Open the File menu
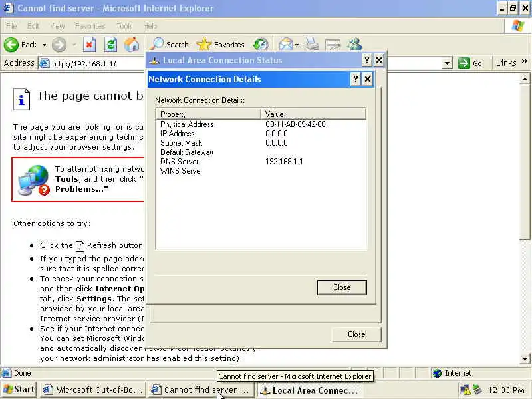Viewport: 532px width, 399px height. (x=11, y=26)
